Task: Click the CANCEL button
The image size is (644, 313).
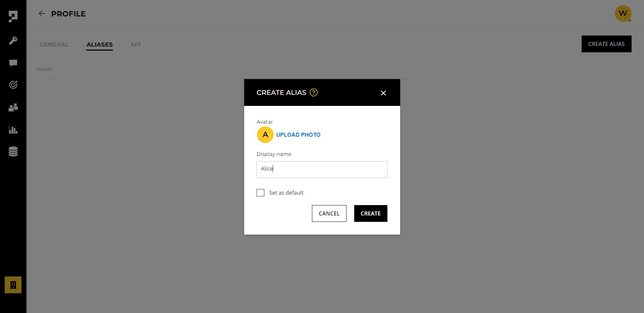Action: click(329, 213)
